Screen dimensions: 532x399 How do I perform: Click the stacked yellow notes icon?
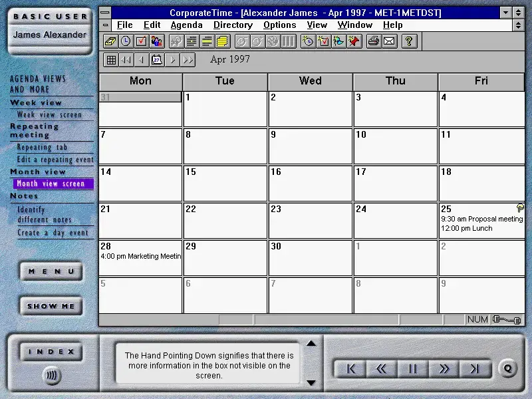point(223,41)
